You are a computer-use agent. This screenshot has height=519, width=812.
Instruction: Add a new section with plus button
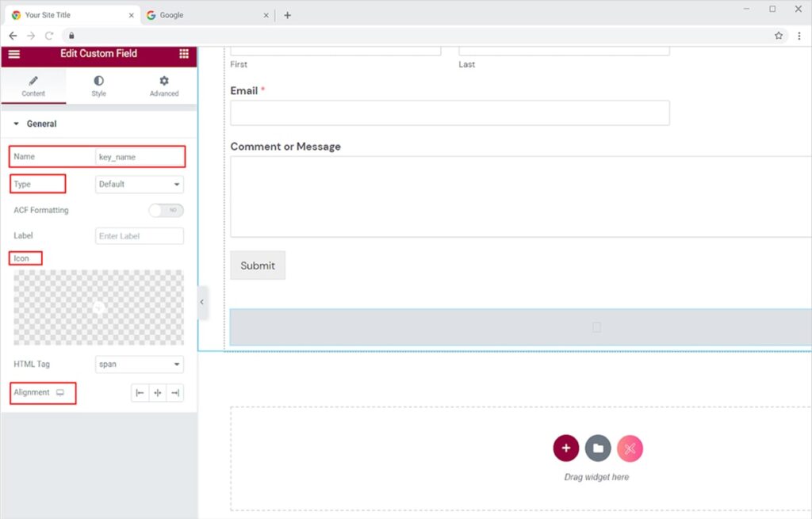click(x=566, y=448)
